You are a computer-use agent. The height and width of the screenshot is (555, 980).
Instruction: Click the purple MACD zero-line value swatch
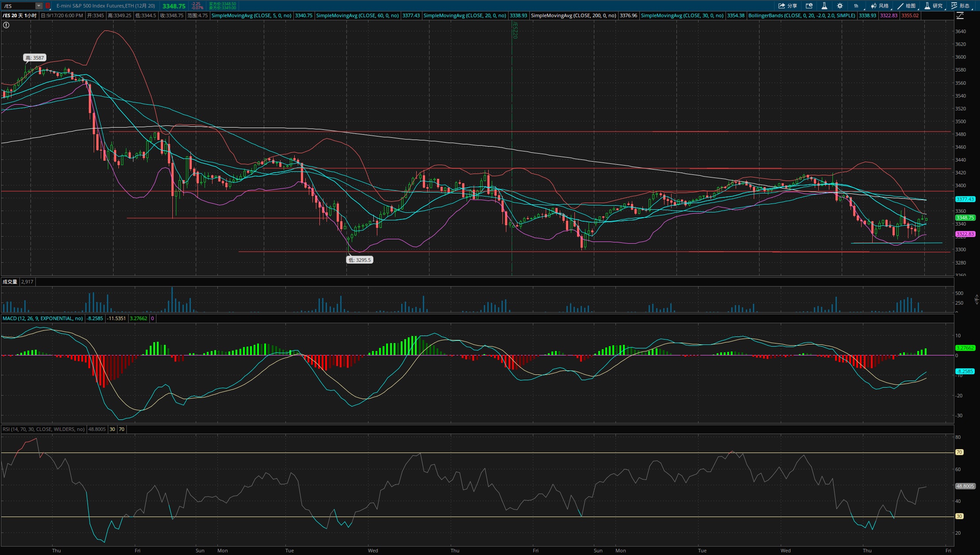pos(152,318)
